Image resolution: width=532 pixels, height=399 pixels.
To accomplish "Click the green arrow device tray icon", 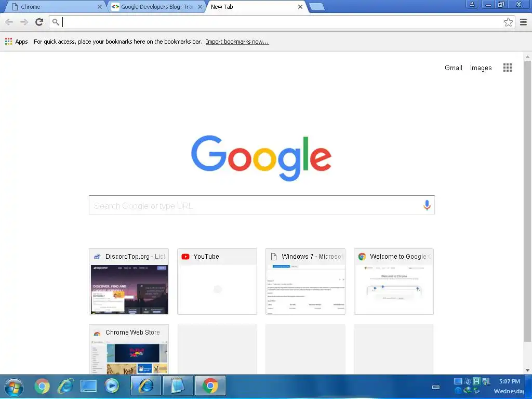I will point(477,391).
